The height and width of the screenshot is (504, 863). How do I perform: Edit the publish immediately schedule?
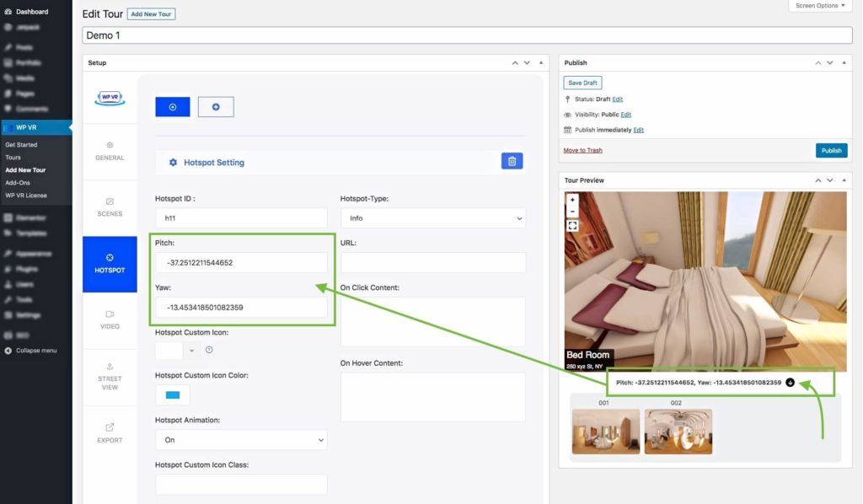(638, 130)
